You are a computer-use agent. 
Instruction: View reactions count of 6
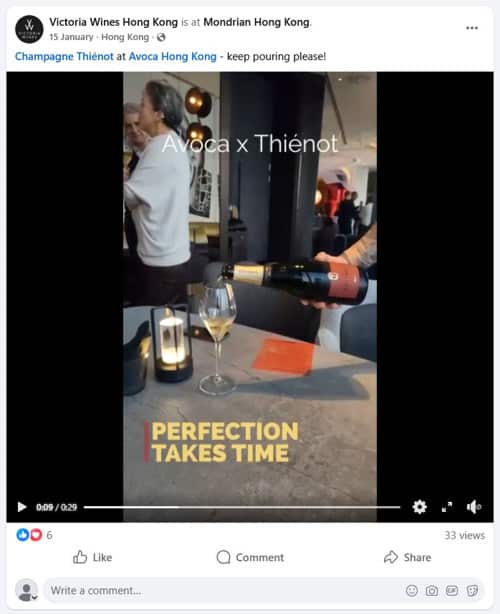point(34,535)
